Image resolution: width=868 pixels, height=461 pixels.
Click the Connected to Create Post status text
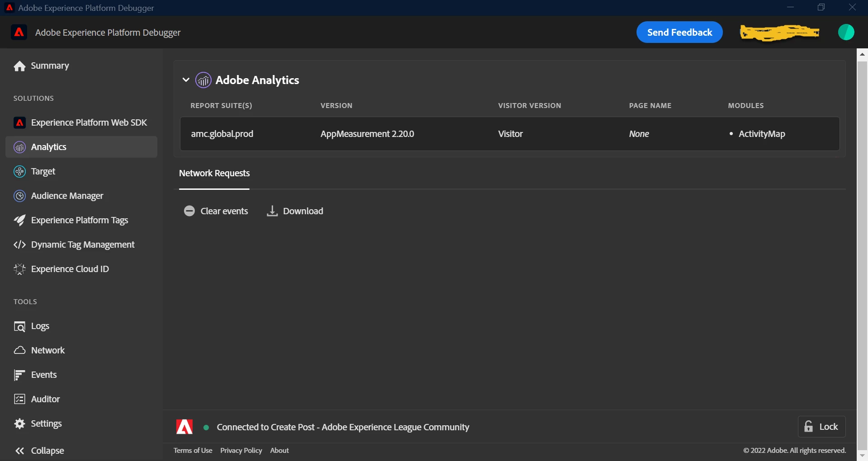[x=343, y=427]
